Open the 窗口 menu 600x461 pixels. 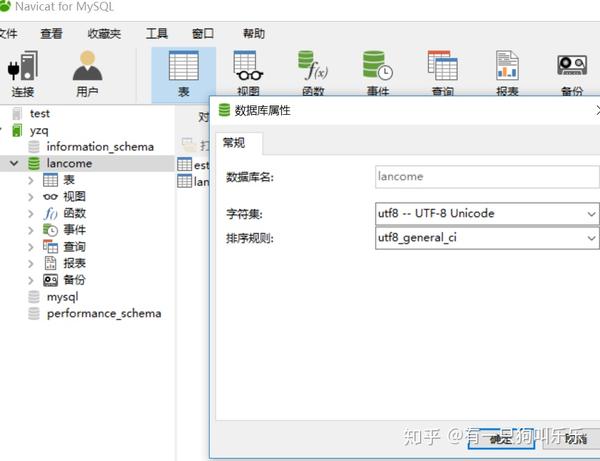coord(203,34)
